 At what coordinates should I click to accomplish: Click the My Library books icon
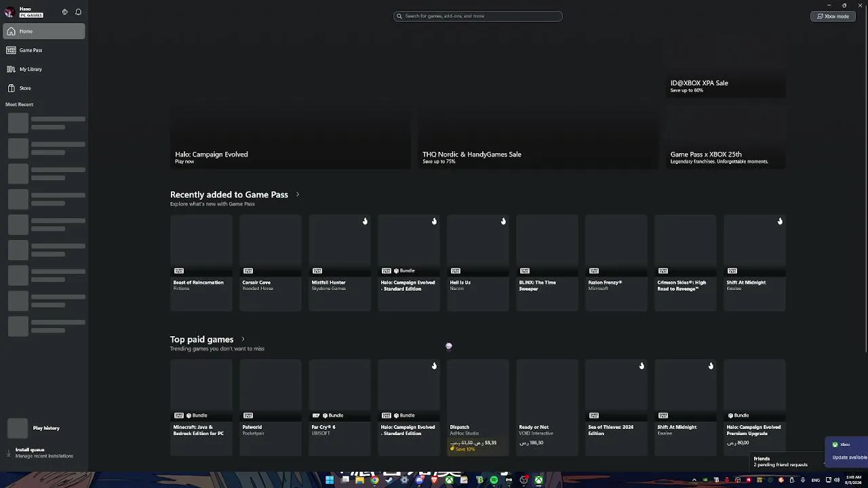[x=11, y=69]
